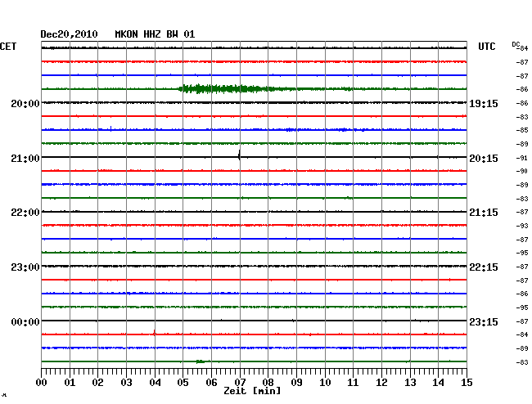Screen dimensions: 532x404
Task: Click the 23:15 UTC time label
Action: tap(484, 321)
